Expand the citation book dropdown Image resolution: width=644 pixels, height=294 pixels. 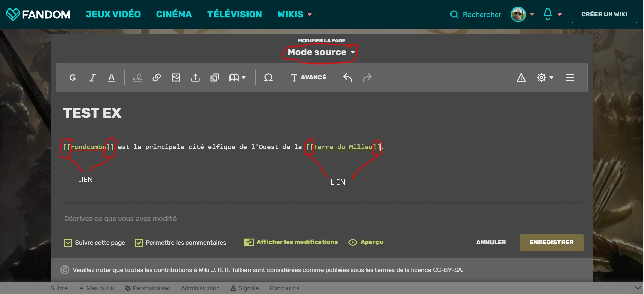237,78
